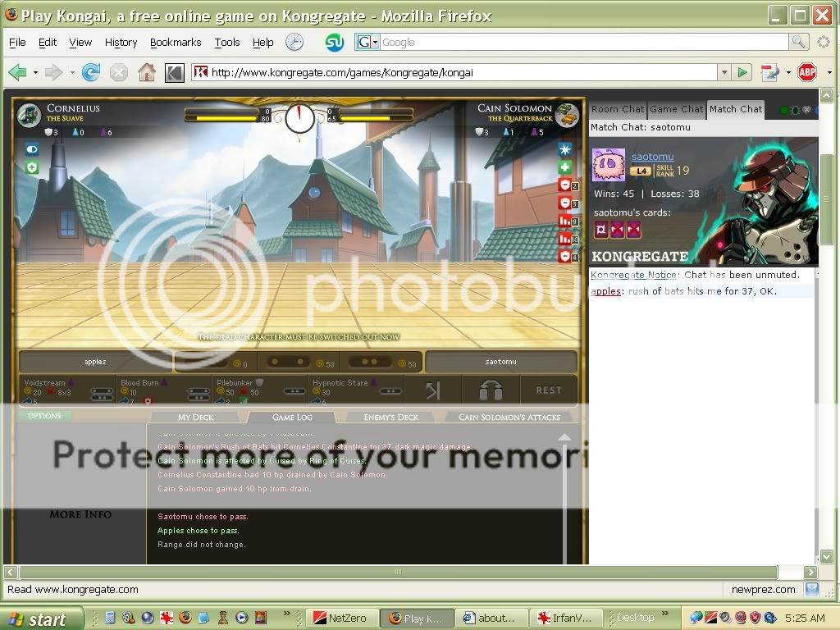
Task: Open the Forward history dropdown arrow
Action: (72, 72)
